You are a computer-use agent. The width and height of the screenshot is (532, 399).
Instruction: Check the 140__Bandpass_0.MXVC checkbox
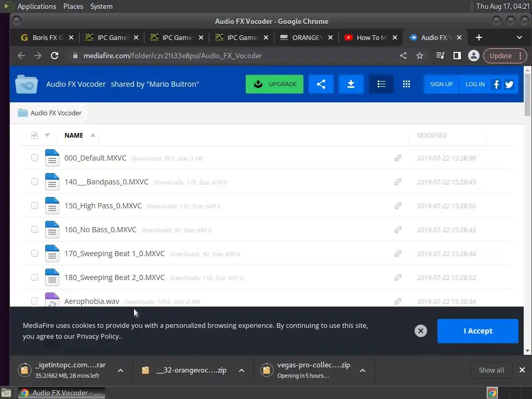[34, 181]
